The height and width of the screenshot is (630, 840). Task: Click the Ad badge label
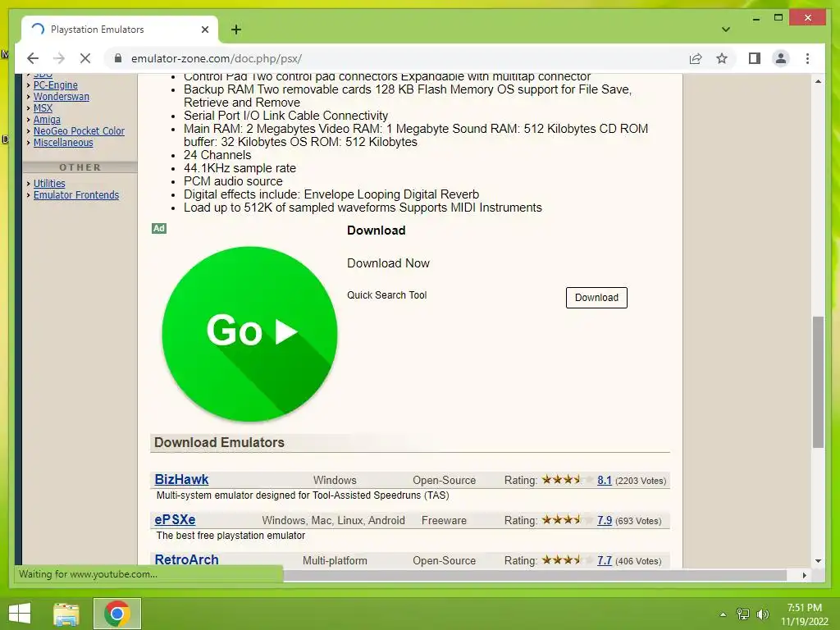pyautogui.click(x=159, y=228)
